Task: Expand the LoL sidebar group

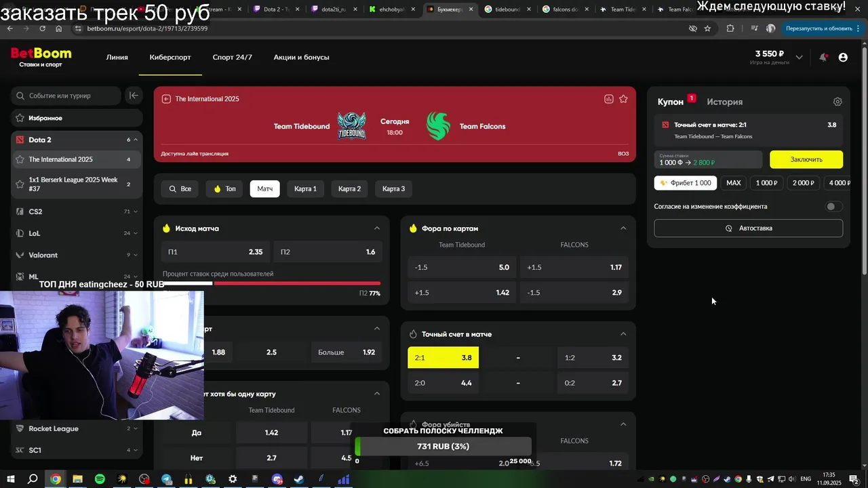Action: (135, 233)
